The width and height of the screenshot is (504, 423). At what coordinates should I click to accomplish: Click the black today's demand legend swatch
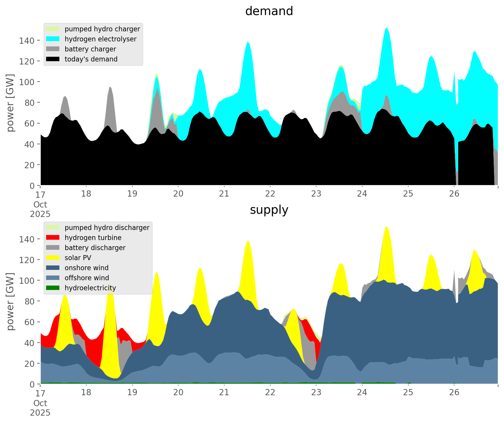(x=53, y=59)
